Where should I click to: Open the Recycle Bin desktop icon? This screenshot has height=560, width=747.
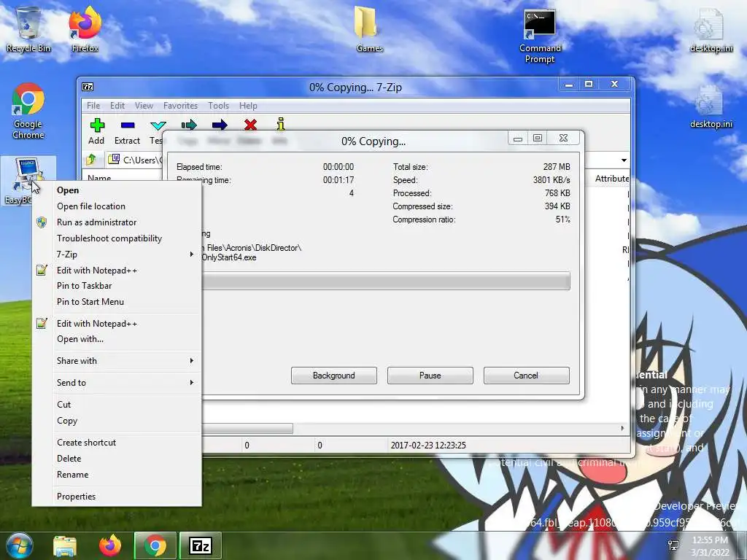click(28, 28)
